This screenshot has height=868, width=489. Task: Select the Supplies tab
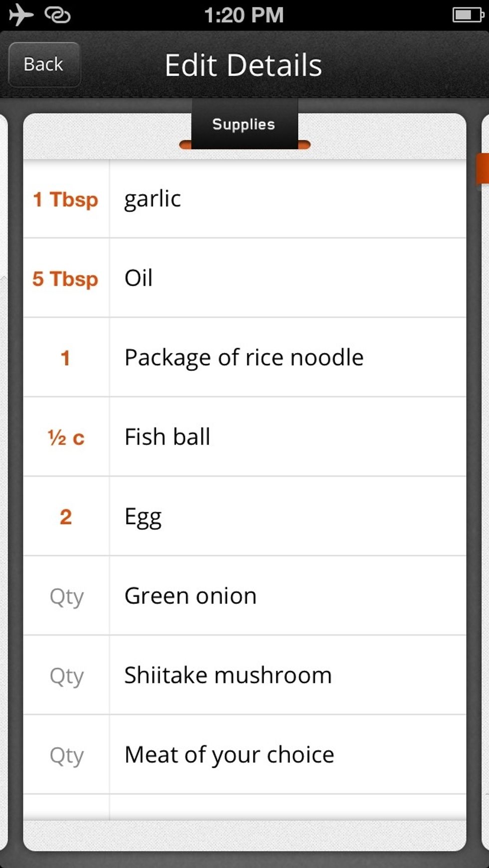244,124
